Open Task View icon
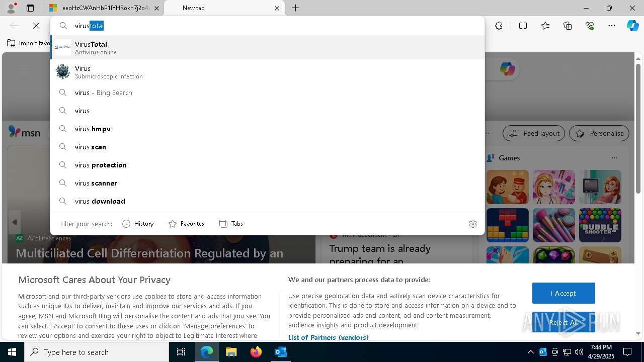The height and width of the screenshot is (362, 644). [x=181, y=352]
